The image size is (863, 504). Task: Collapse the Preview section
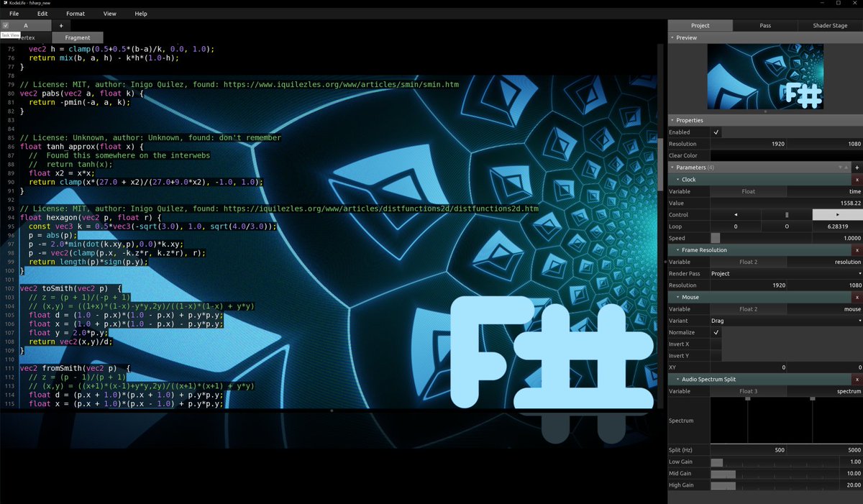672,37
